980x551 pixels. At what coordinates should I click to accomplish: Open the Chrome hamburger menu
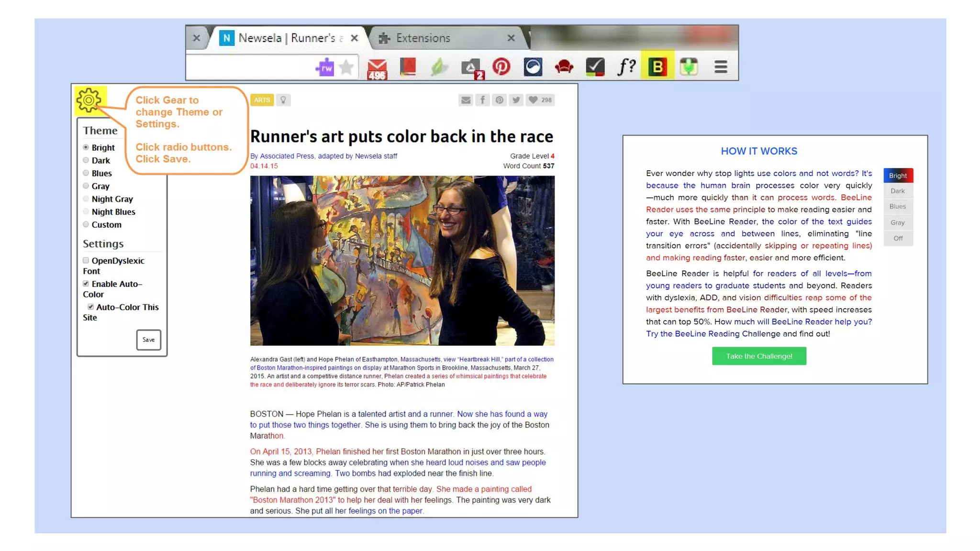pyautogui.click(x=721, y=66)
